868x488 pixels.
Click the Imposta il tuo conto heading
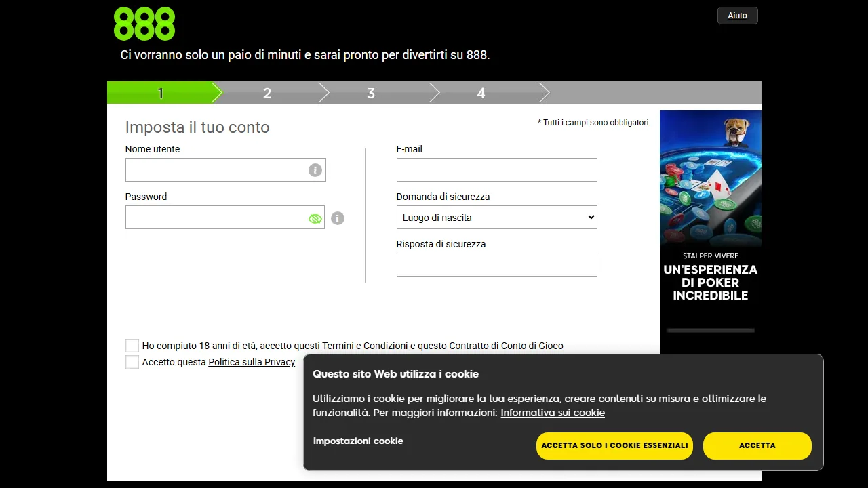(x=197, y=127)
